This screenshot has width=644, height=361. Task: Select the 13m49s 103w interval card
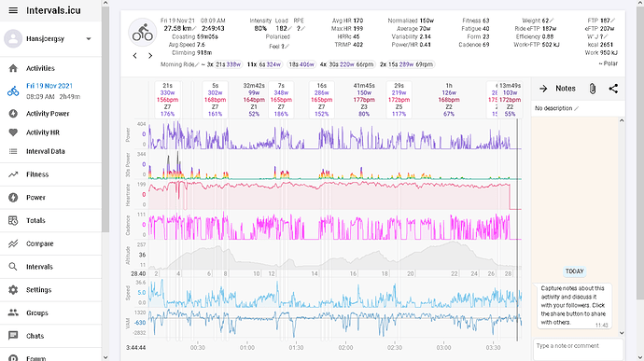(511, 100)
